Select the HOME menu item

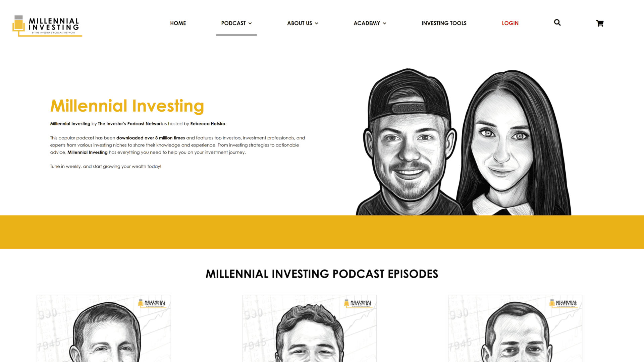point(178,23)
